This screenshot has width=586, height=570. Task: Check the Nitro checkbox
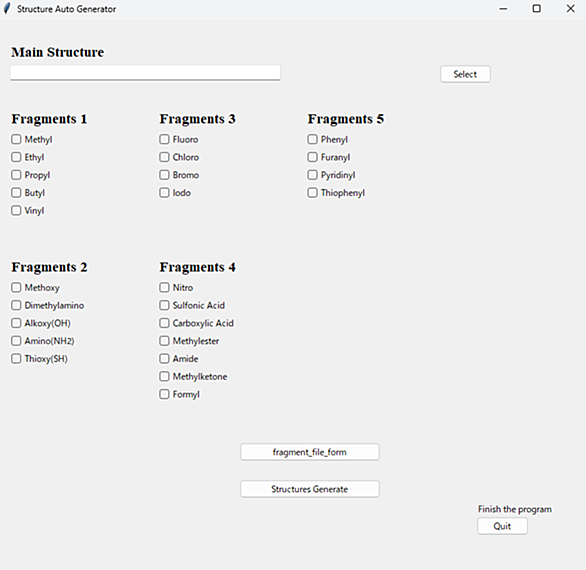[164, 287]
